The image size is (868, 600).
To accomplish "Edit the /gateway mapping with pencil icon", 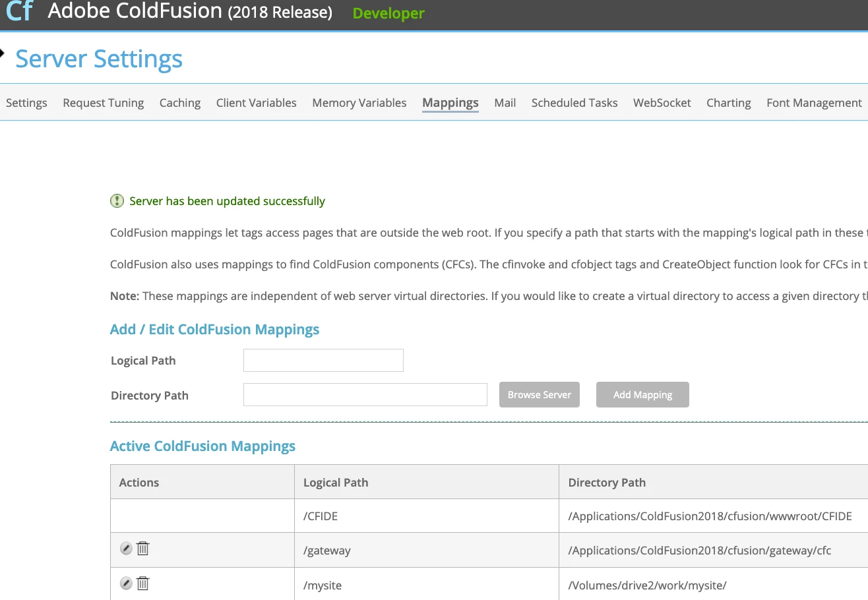I will [126, 549].
